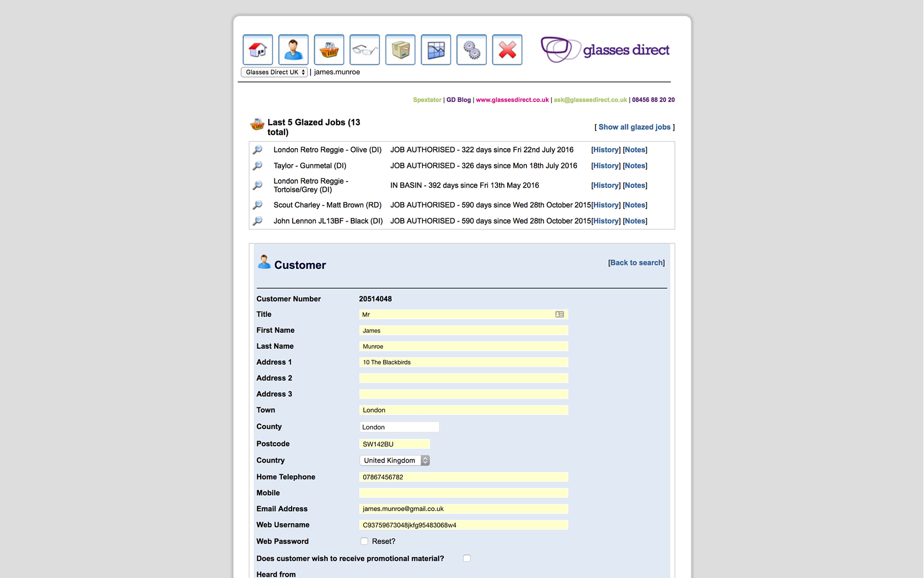Click the basket orders icon
924x578 pixels.
tap(329, 50)
